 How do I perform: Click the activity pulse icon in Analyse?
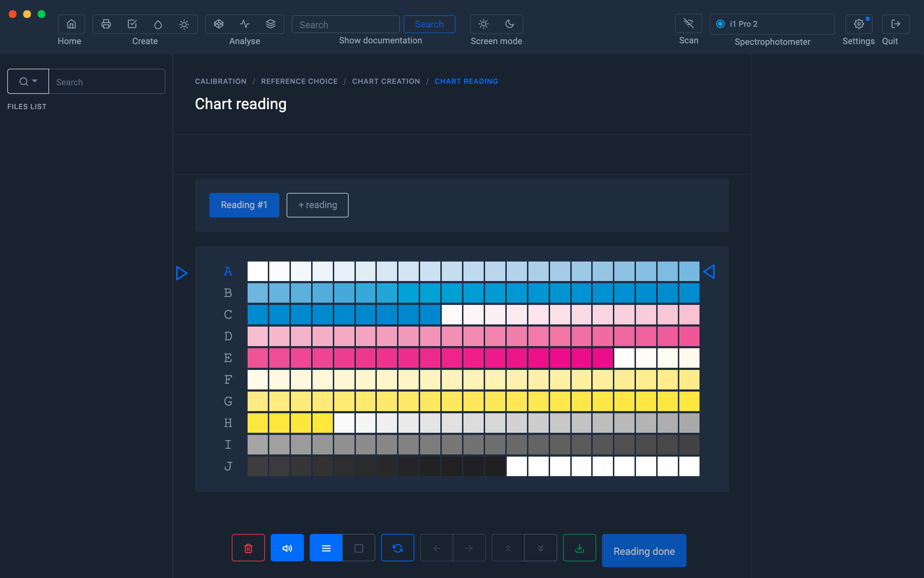pyautogui.click(x=245, y=24)
